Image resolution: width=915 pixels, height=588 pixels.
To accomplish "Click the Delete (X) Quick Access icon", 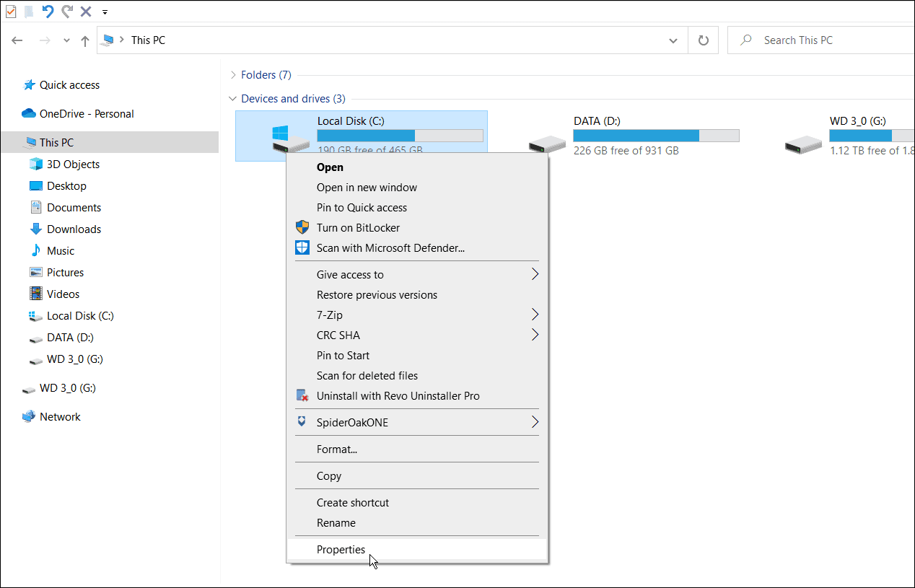I will click(84, 12).
